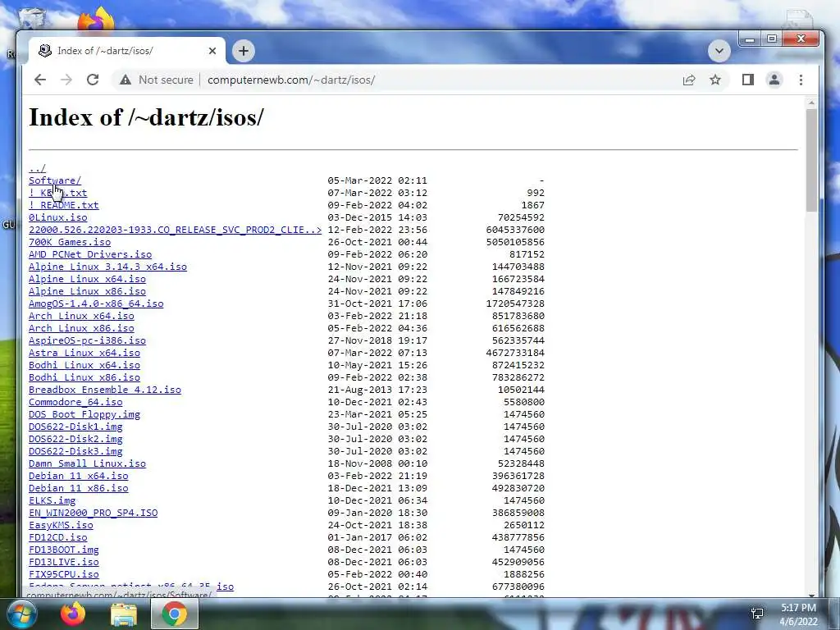Download Astra Linux x64.iso
The image size is (840, 630).
(x=84, y=353)
